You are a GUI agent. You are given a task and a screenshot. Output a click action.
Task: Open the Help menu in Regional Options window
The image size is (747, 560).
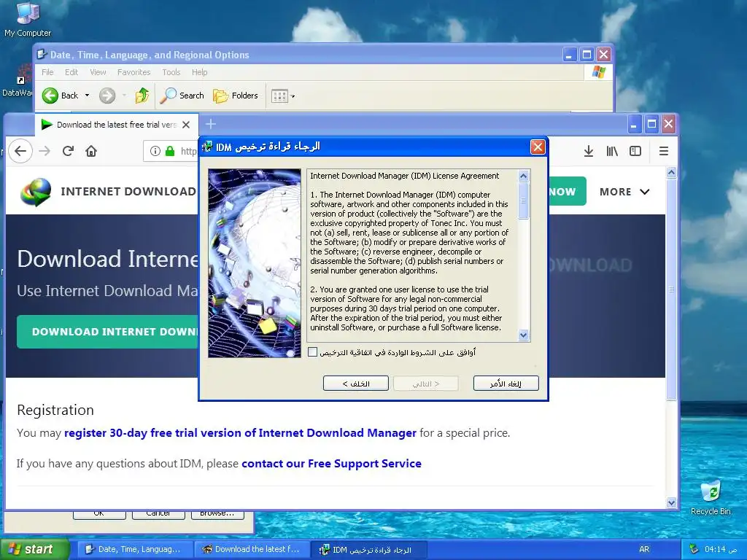(200, 72)
